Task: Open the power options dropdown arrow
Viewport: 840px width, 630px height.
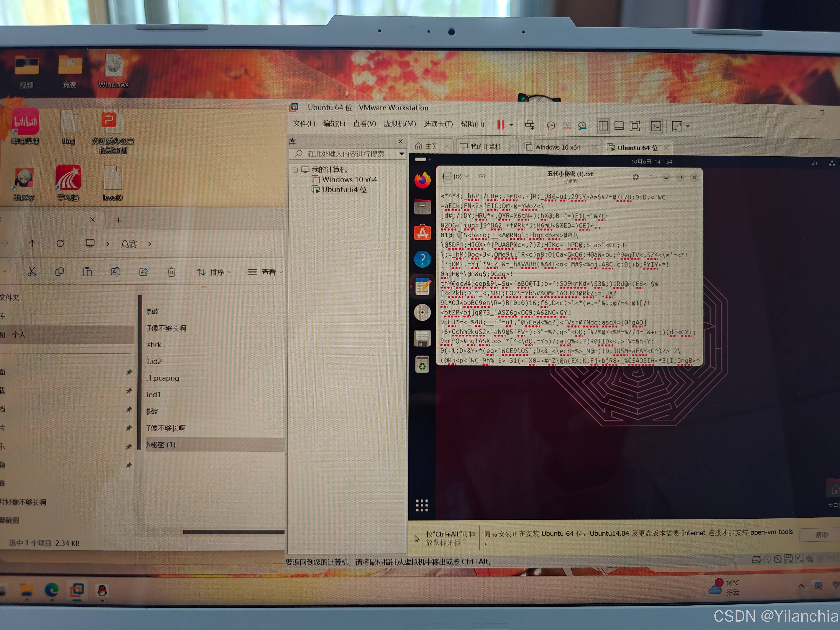Action: [x=511, y=125]
